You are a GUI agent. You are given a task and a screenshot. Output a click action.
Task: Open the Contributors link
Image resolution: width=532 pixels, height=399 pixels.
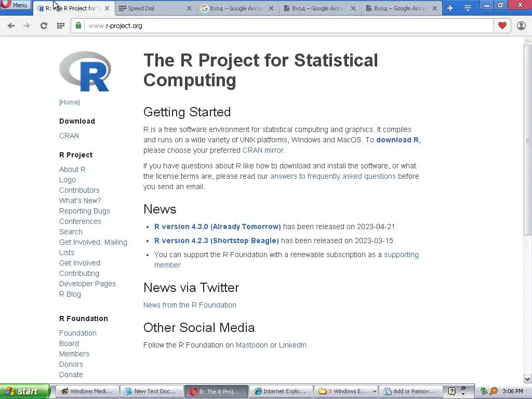(x=79, y=190)
